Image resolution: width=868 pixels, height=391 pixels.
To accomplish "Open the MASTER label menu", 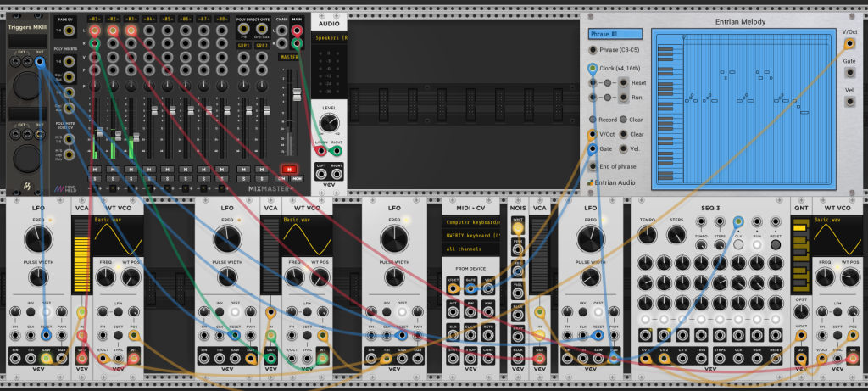I will 290,57.
